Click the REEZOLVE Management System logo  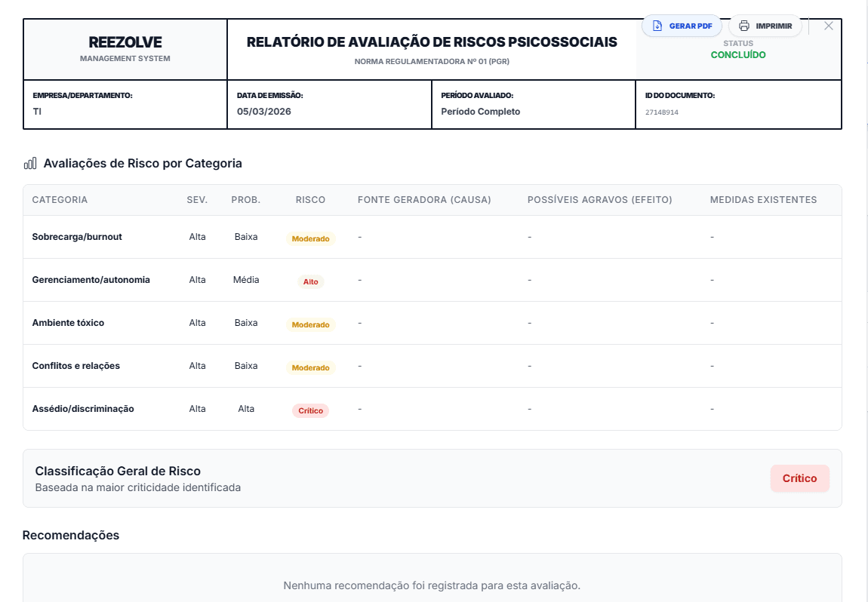[125, 45]
